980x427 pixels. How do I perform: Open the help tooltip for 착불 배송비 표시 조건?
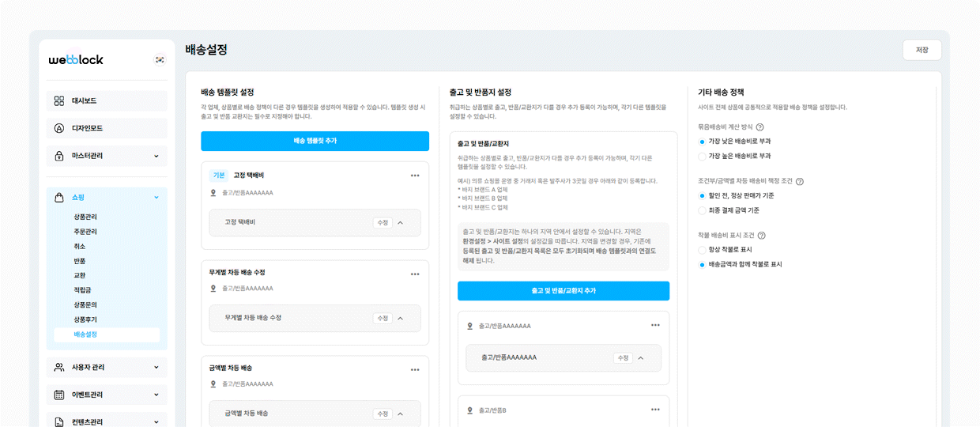click(x=762, y=235)
